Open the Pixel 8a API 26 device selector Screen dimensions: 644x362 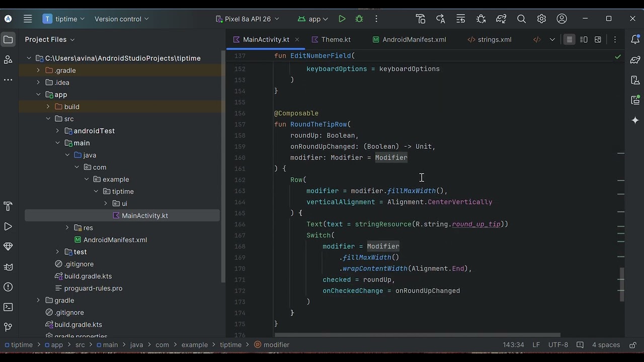tap(248, 19)
